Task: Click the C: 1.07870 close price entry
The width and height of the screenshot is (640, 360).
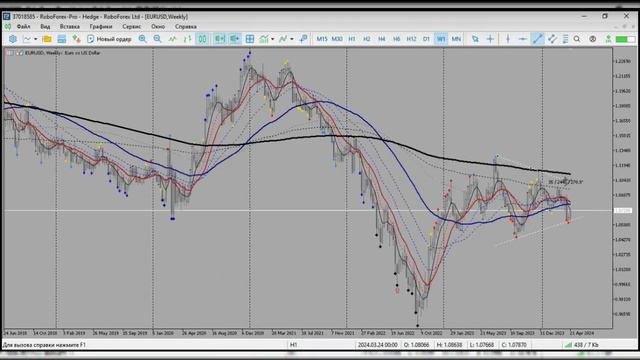Action: [514, 345]
